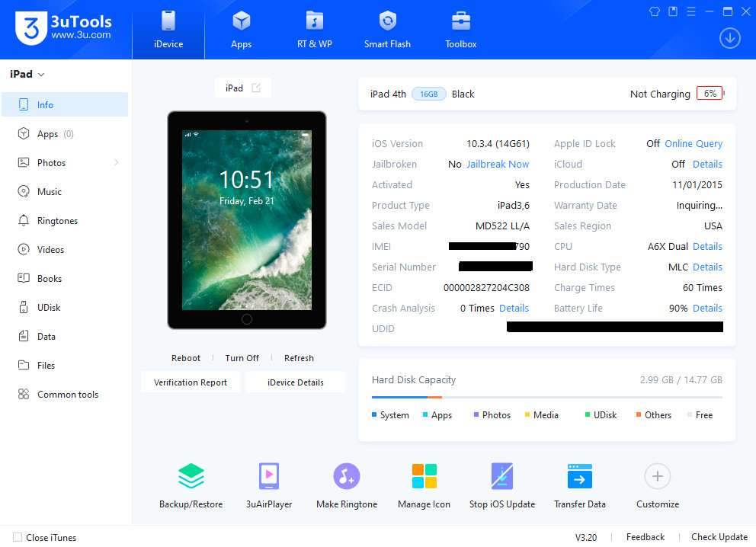Click the UDisk legend color swatch

pyautogui.click(x=588, y=414)
